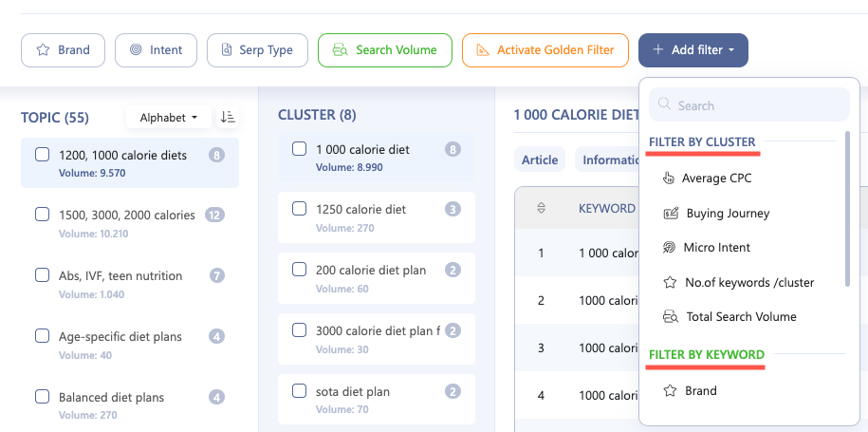Choose the Buying Journey filter option
Image resolution: width=868 pixels, height=432 pixels.
pyautogui.click(x=728, y=214)
